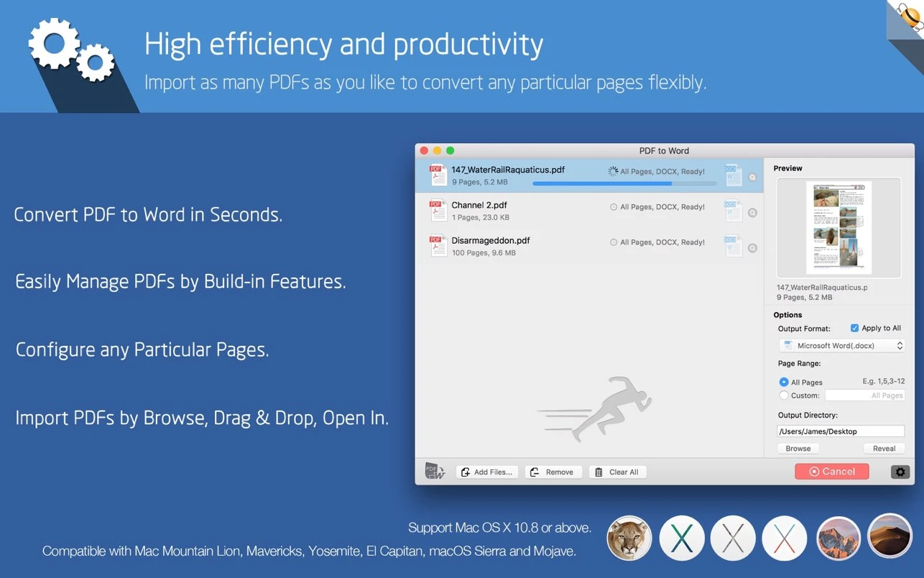The width and height of the screenshot is (924, 578).
Task: Click the PDF icon of Channel 2.pdf
Action: [x=438, y=211]
